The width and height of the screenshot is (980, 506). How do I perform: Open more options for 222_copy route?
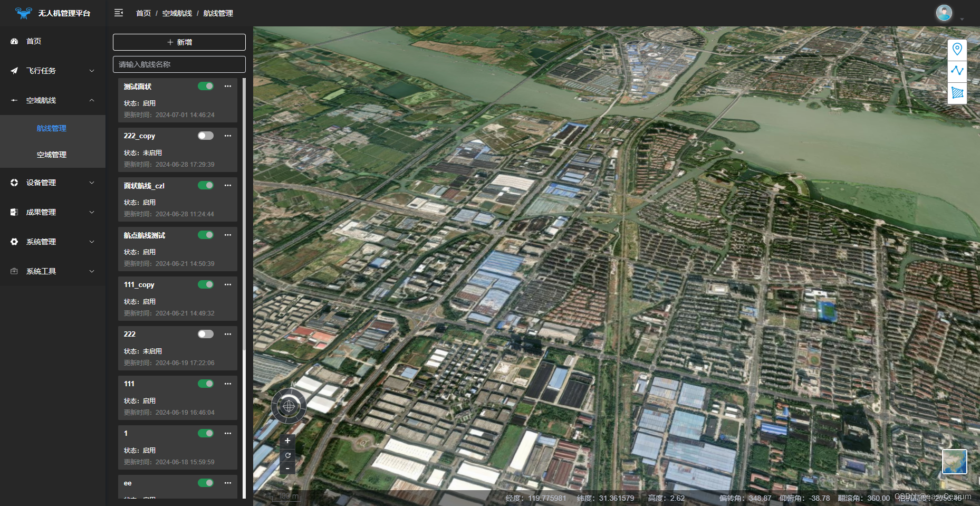point(228,136)
